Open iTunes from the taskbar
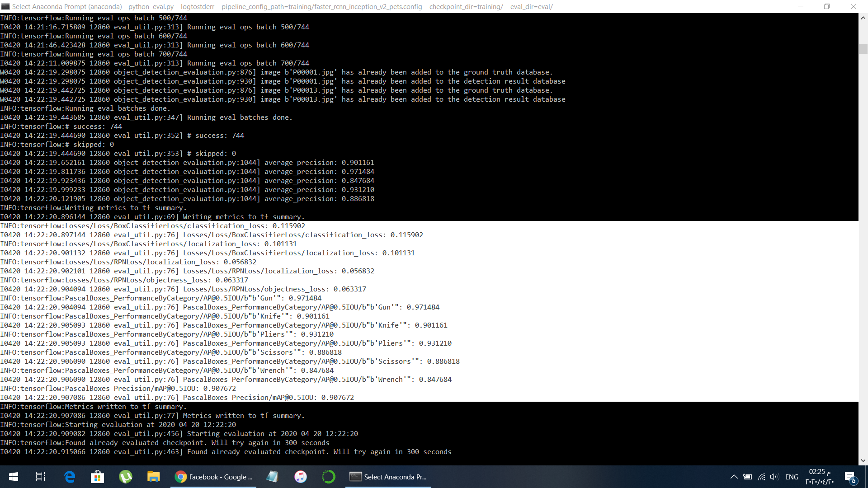The width and height of the screenshot is (868, 488). 301,477
